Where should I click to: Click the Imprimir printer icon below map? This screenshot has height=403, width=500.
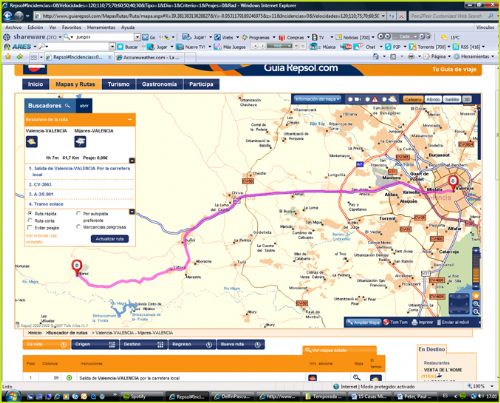pyautogui.click(x=415, y=322)
